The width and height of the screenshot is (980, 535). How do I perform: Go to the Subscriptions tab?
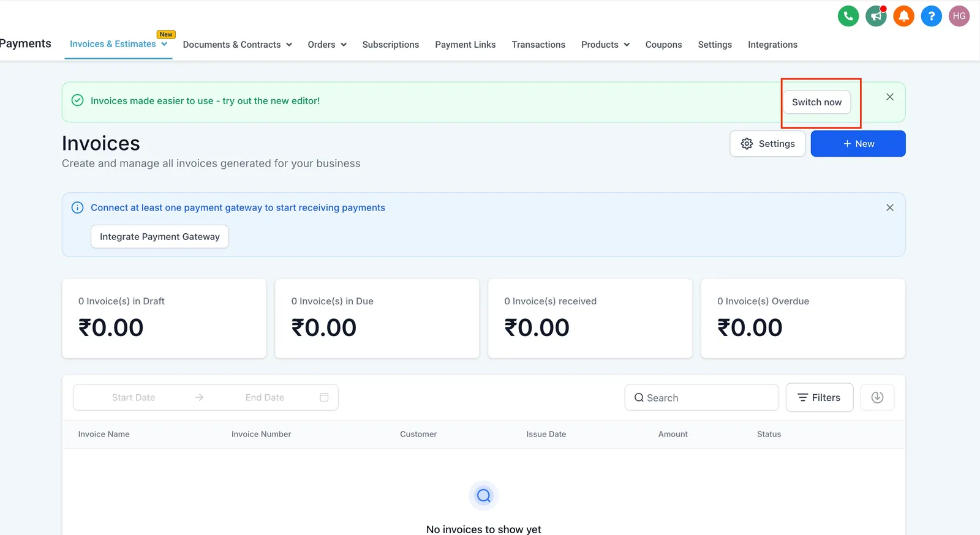click(391, 45)
